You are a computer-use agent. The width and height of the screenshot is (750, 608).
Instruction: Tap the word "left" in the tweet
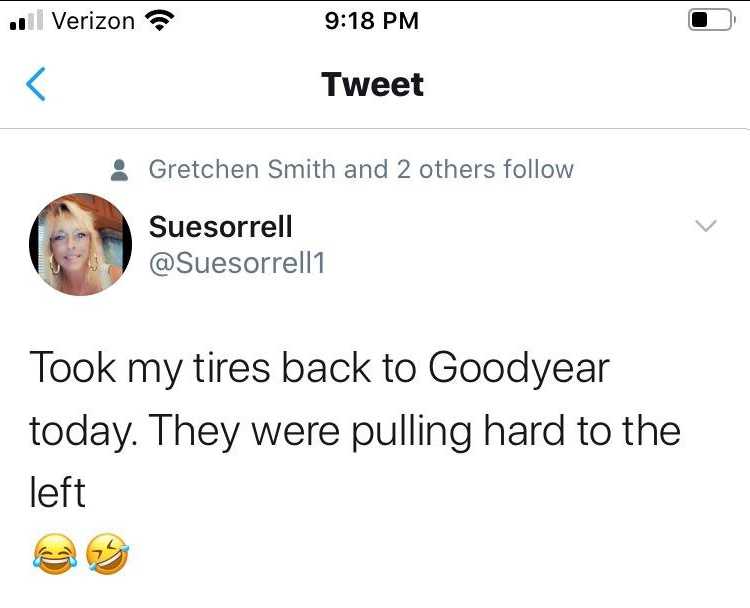click(57, 492)
